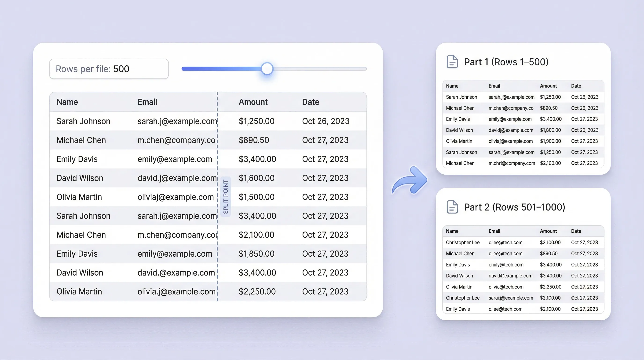Click the Olivia Martin entry in Part 1
This screenshot has width=644, height=360.
point(459,141)
